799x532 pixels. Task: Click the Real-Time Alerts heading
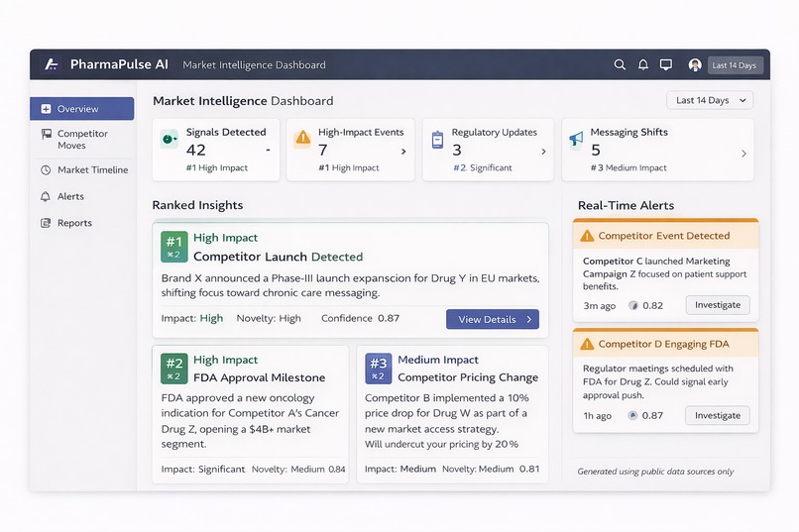point(626,206)
